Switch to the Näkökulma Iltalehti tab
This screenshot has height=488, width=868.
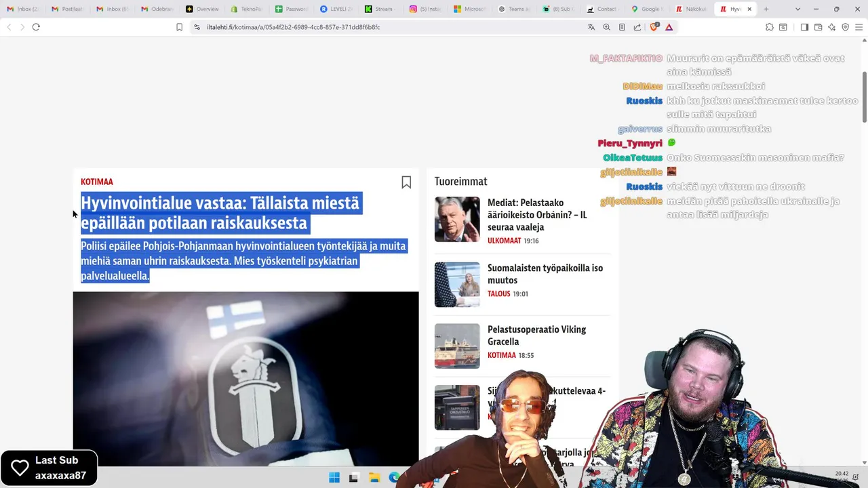tap(693, 9)
